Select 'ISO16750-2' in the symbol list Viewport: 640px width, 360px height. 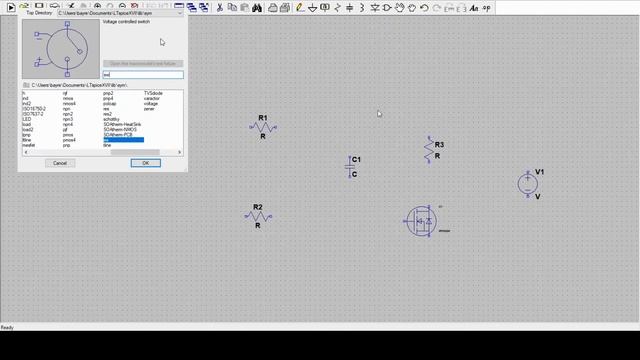pyautogui.click(x=34, y=109)
